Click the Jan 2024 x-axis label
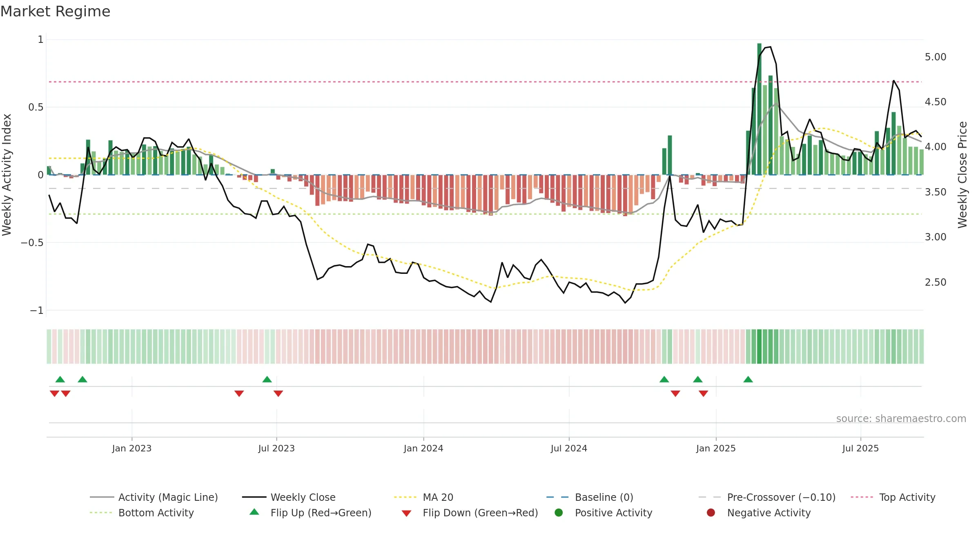Screen dimensions: 980x551 pos(423,448)
